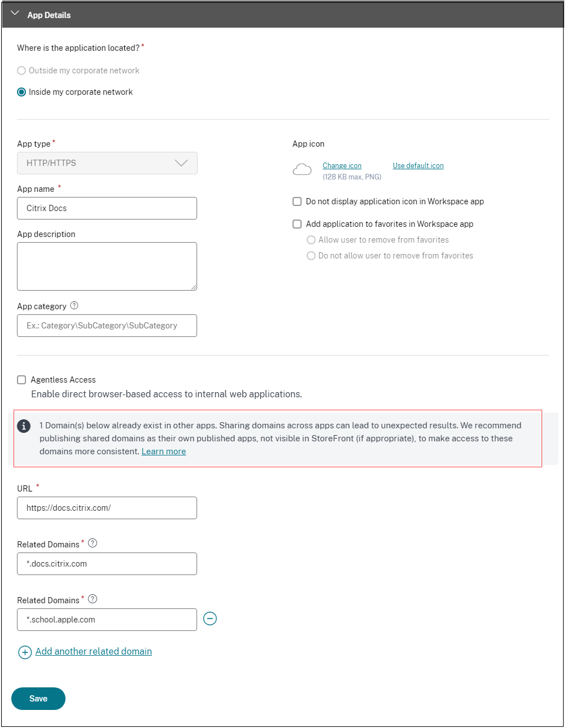This screenshot has height=728, width=567.
Task: Click the info icon in domain warning
Action: (x=24, y=426)
